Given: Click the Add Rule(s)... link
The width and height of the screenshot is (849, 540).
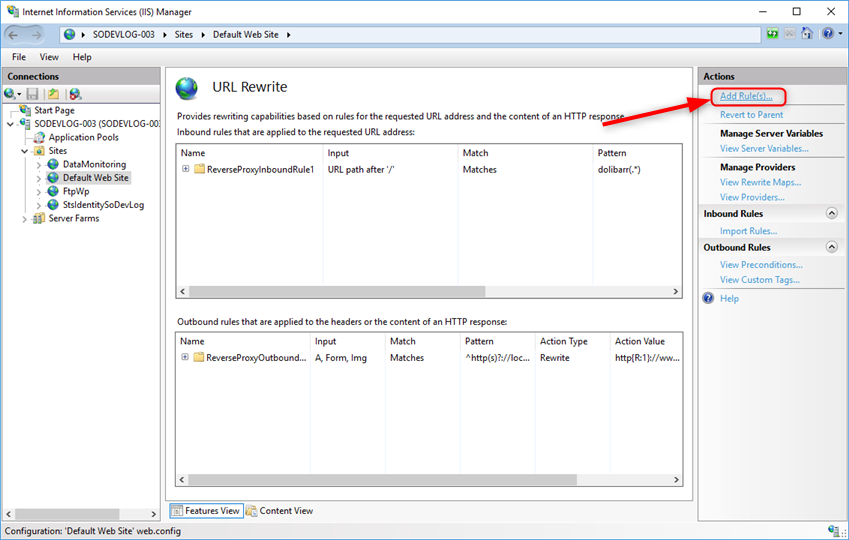Looking at the screenshot, I should 746,96.
